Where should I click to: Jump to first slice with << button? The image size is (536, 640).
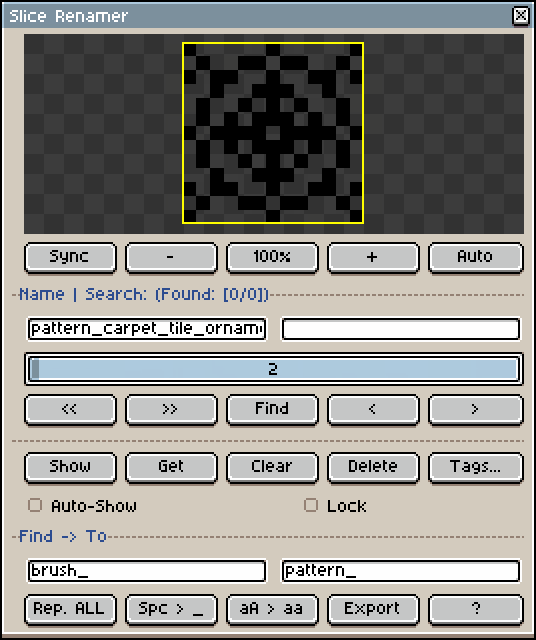click(70, 409)
